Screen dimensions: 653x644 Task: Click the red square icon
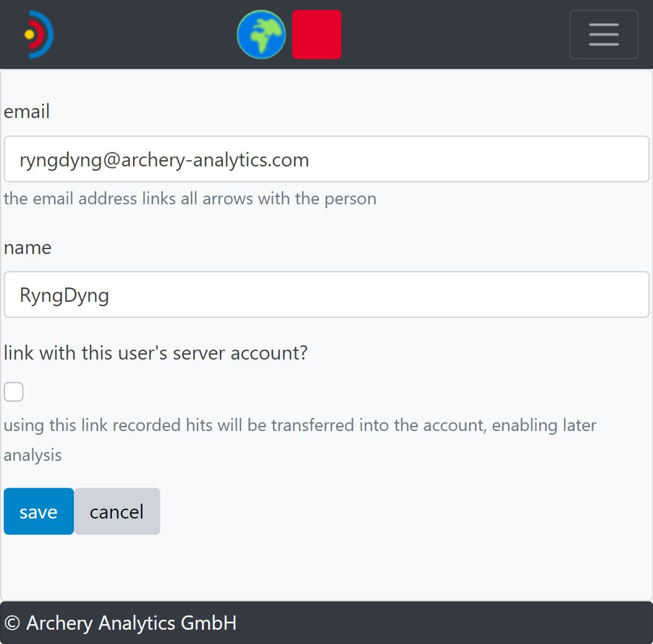coord(316,35)
